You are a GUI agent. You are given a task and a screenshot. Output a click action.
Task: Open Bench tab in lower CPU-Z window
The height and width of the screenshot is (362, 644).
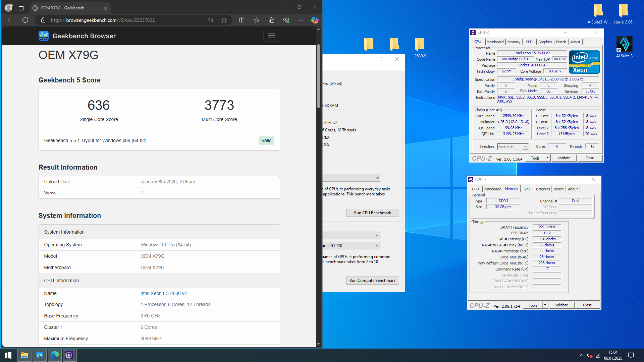tap(558, 189)
